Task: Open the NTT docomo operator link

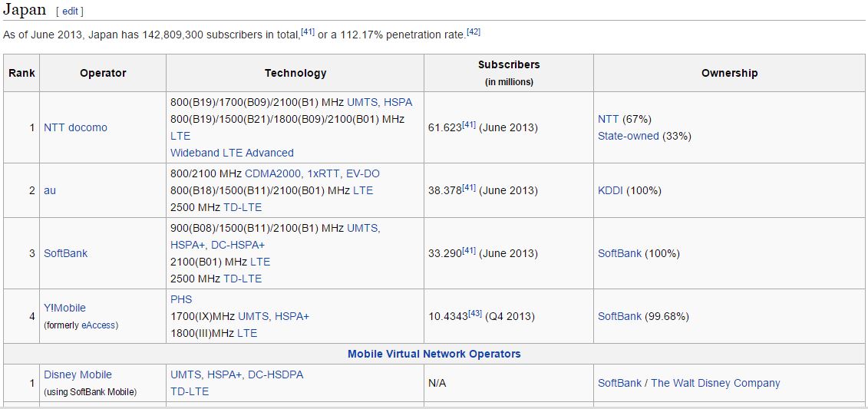Action: (x=75, y=127)
